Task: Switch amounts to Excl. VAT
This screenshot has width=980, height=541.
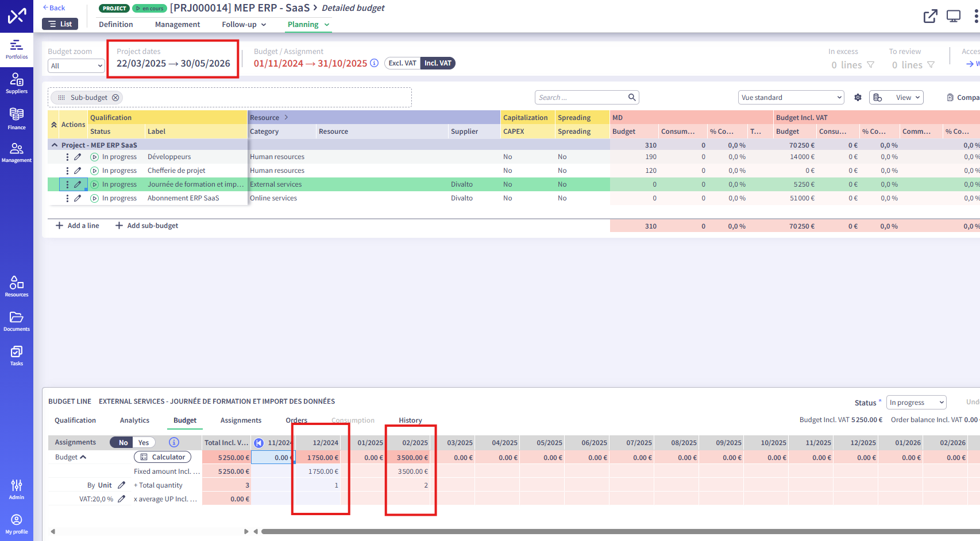Action: click(402, 63)
